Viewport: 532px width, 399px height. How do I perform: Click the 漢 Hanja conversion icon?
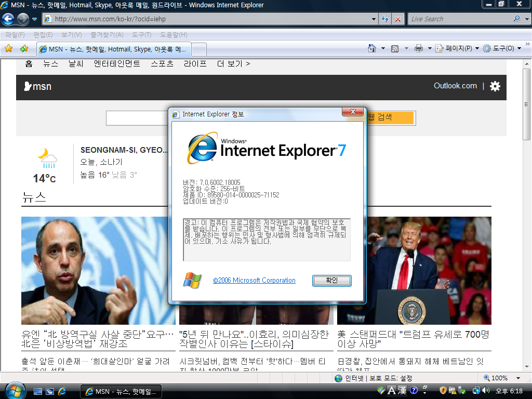pyautogui.click(x=403, y=391)
